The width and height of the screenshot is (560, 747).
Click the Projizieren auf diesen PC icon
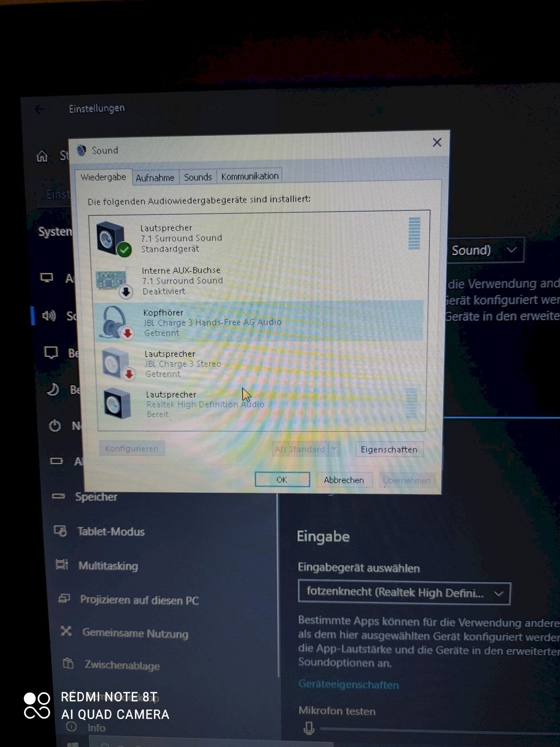[x=64, y=598]
